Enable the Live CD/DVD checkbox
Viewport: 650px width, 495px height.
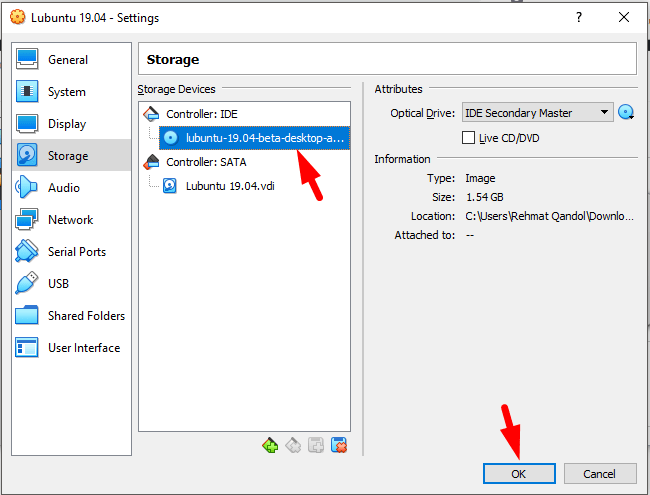(469, 138)
